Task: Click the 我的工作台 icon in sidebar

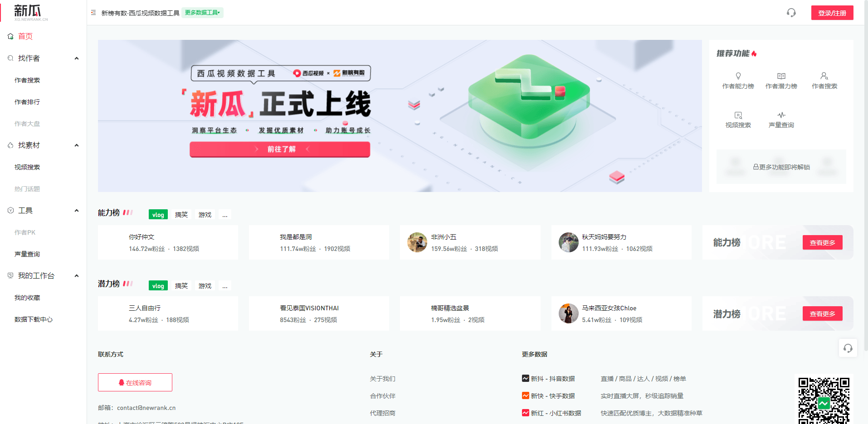Action: point(10,275)
